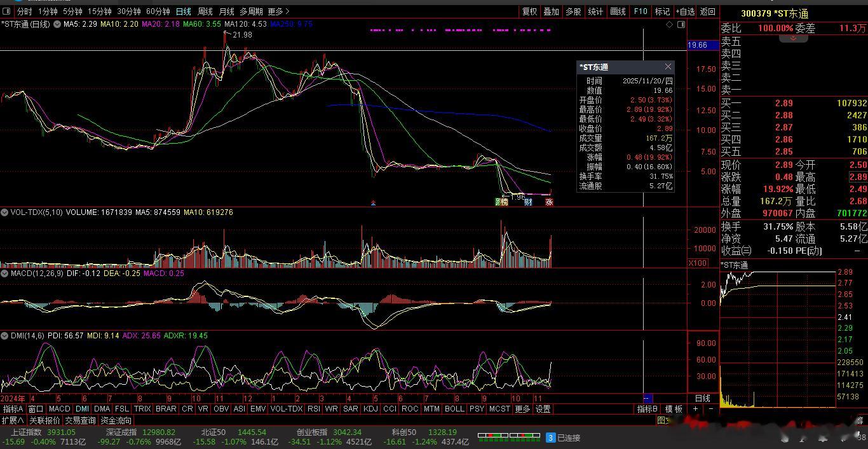
Task: Switch to 月线 monthly chart
Action: click(x=226, y=11)
